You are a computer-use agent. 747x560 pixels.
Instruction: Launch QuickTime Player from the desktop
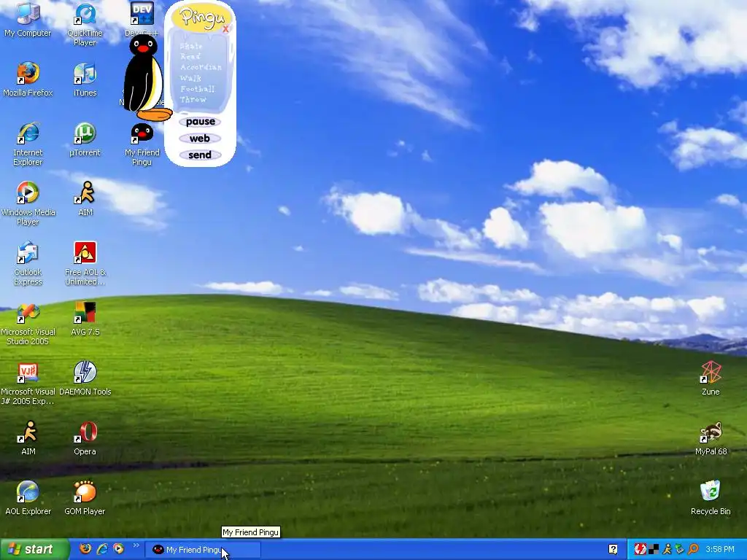coord(85,24)
